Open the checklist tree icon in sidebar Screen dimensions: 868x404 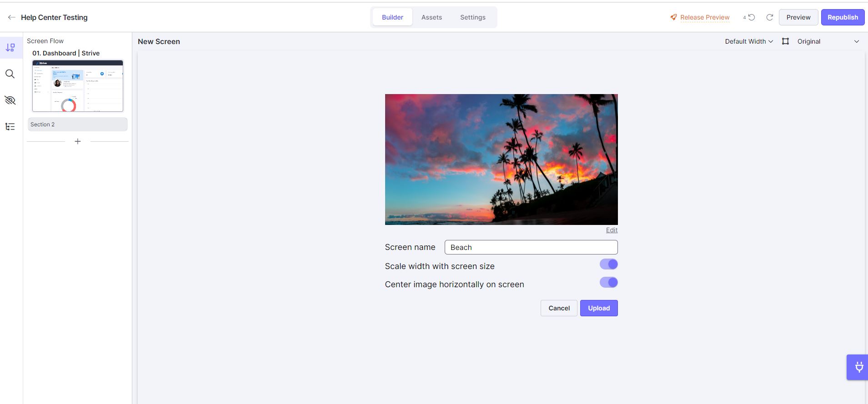pos(10,126)
